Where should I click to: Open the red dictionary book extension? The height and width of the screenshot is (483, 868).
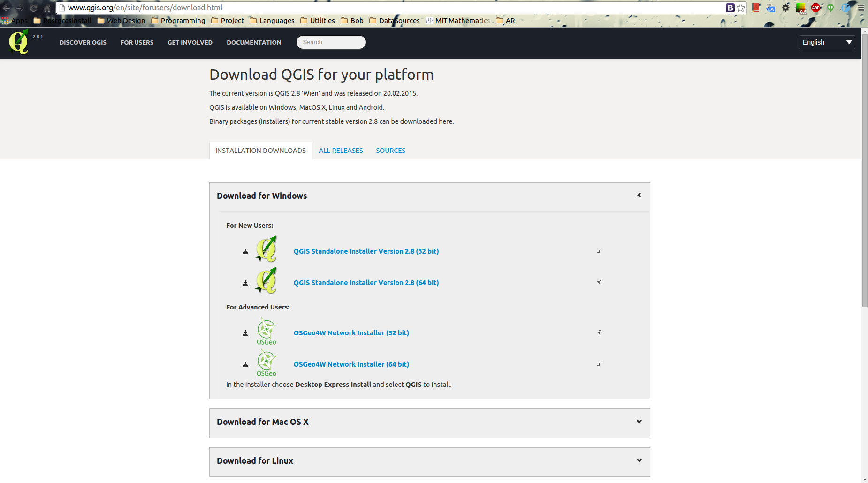coord(755,8)
